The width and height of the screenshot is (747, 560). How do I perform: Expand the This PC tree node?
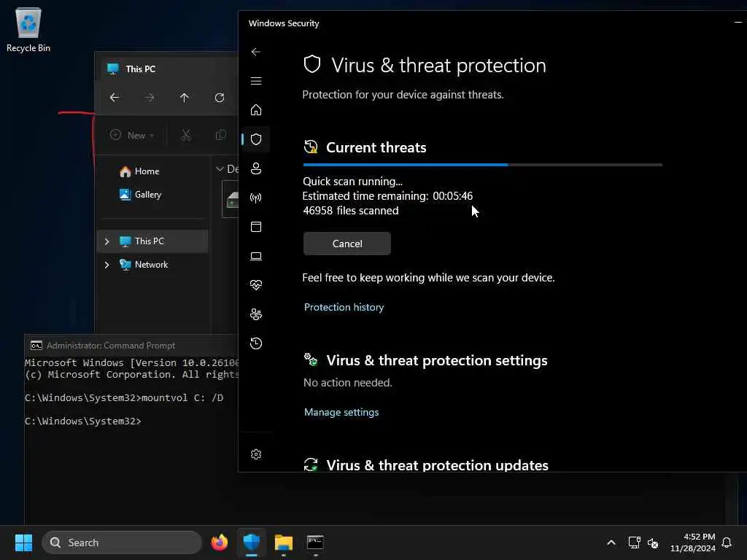coord(107,241)
